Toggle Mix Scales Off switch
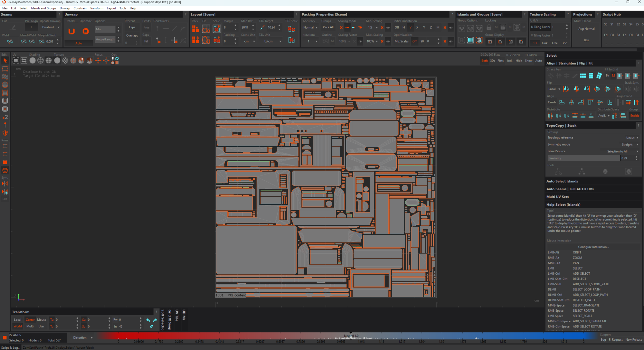 414,41
